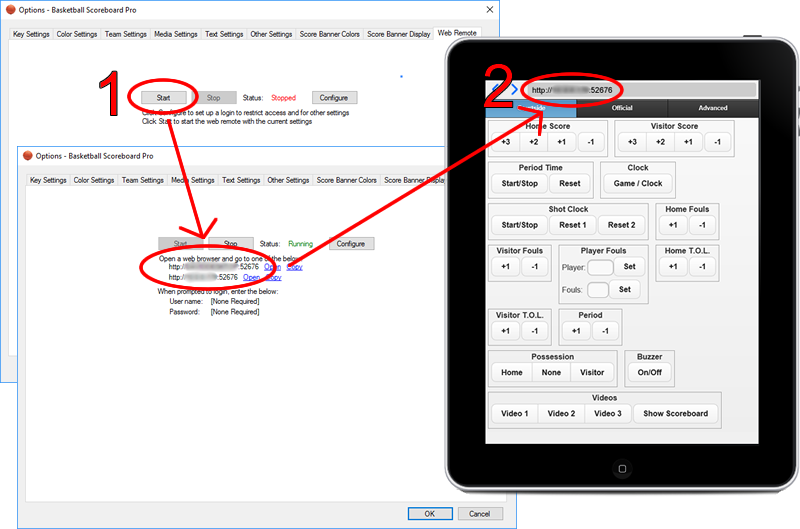Tap the browser forward arrow on the tablet
The height and width of the screenshot is (529, 800).
514,90
